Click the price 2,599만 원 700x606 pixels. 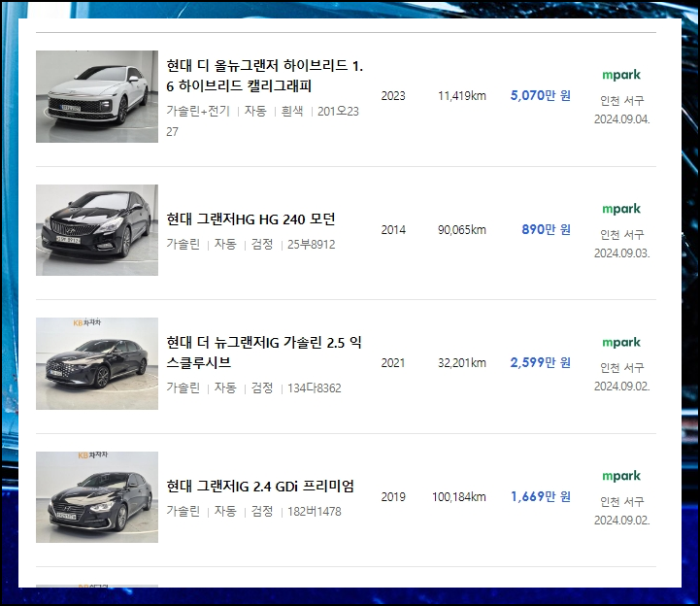coord(541,362)
